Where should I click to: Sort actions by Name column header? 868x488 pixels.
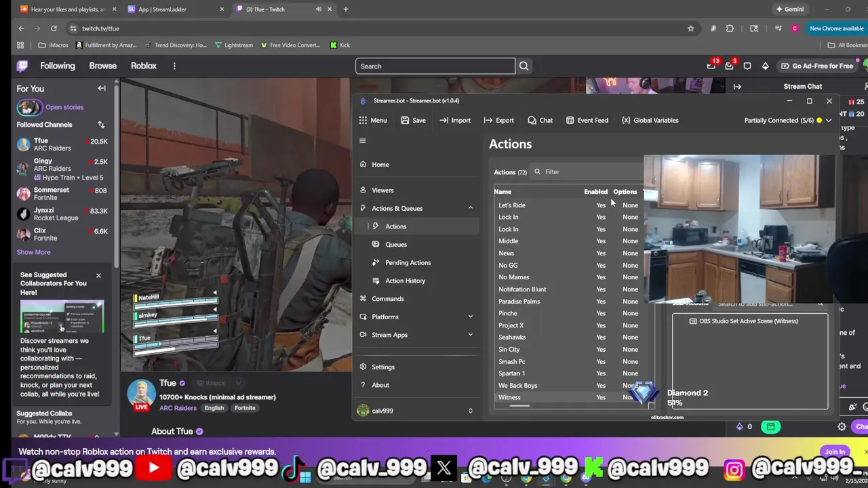[502, 192]
